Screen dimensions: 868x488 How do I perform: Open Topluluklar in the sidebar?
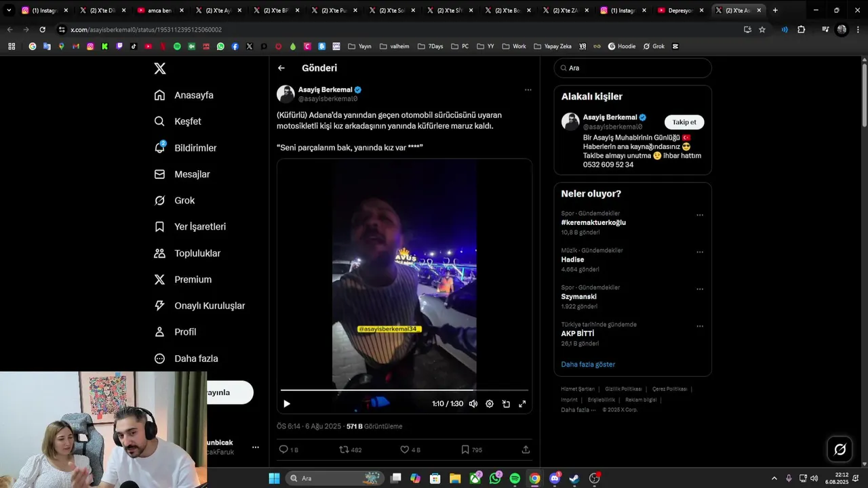187,253
